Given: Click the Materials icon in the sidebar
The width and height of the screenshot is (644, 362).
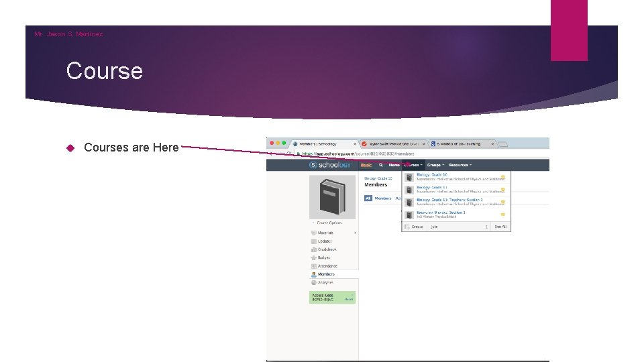Looking at the screenshot, I should point(314,233).
